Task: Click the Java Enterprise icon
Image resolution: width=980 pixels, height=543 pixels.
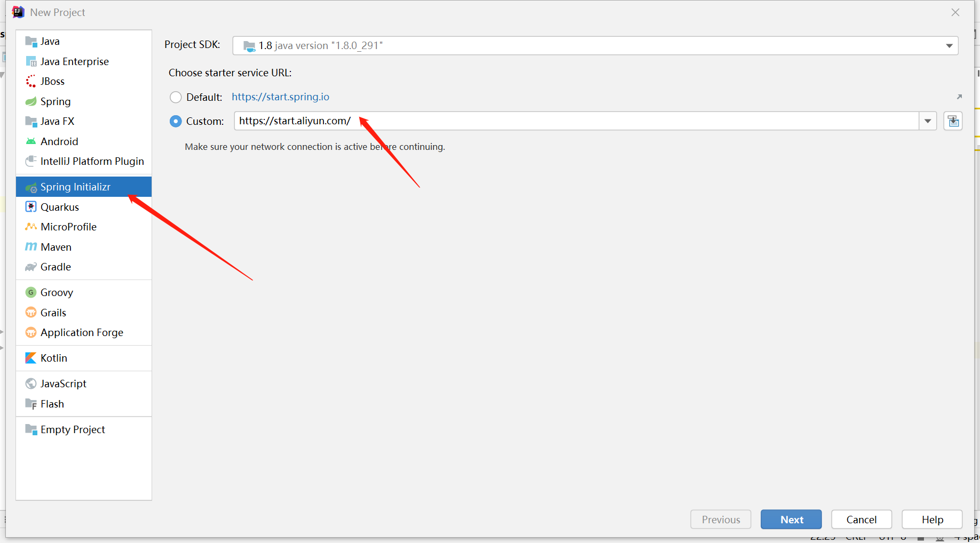Action: point(31,62)
